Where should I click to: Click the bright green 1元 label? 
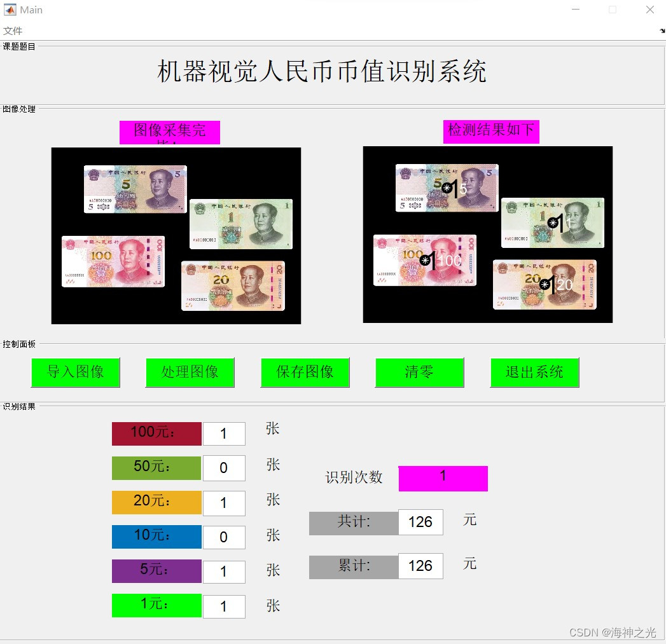156,606
